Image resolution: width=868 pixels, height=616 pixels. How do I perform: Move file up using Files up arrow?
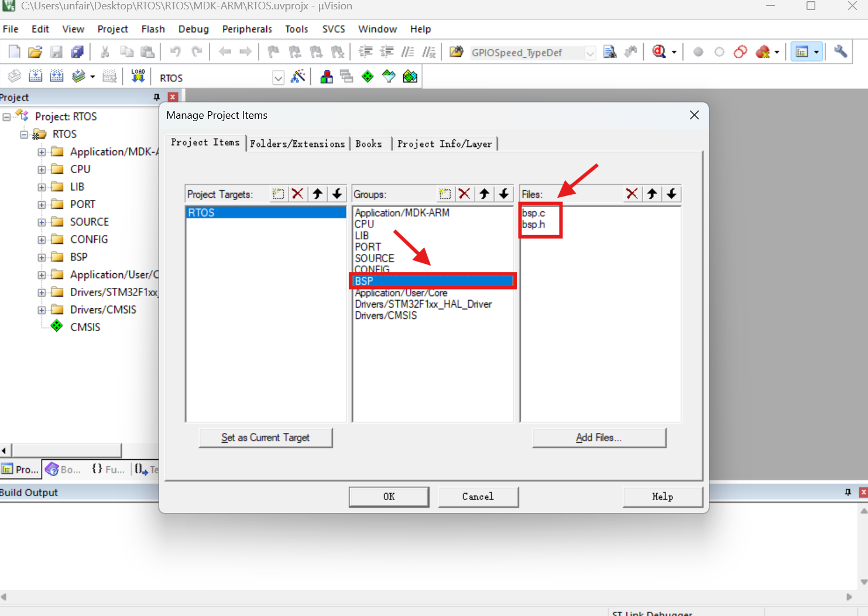(652, 194)
